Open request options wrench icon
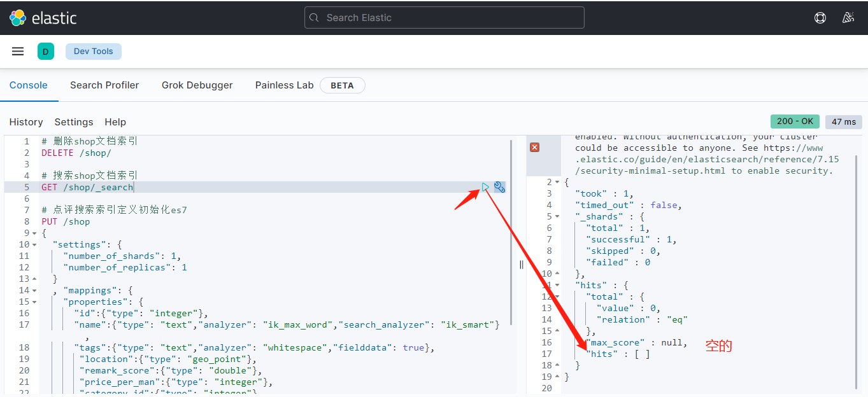This screenshot has height=397, width=868. [500, 187]
